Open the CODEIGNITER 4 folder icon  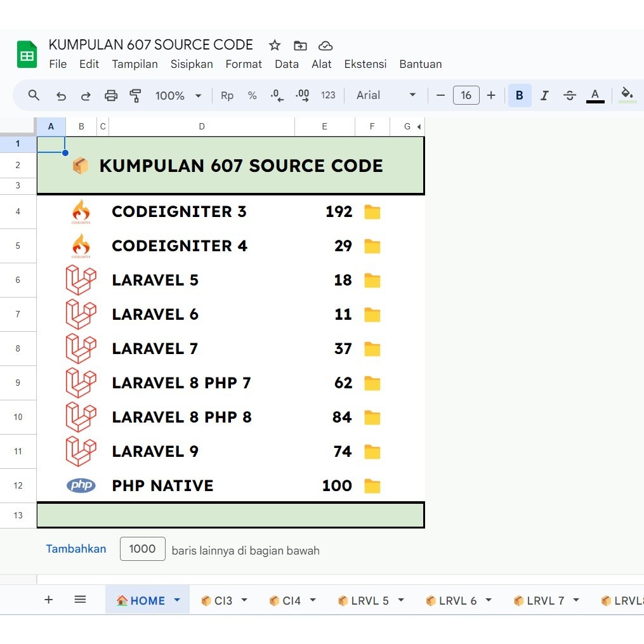point(372,246)
